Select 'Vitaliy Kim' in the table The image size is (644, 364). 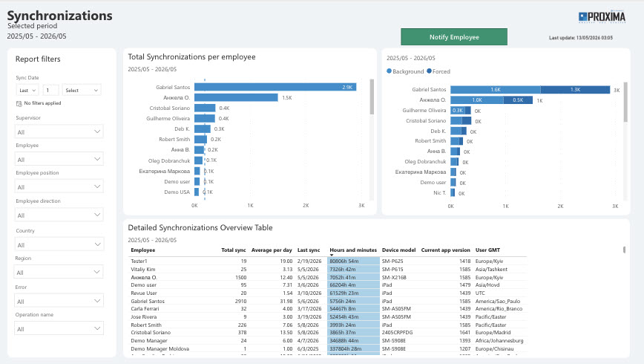[143, 270]
